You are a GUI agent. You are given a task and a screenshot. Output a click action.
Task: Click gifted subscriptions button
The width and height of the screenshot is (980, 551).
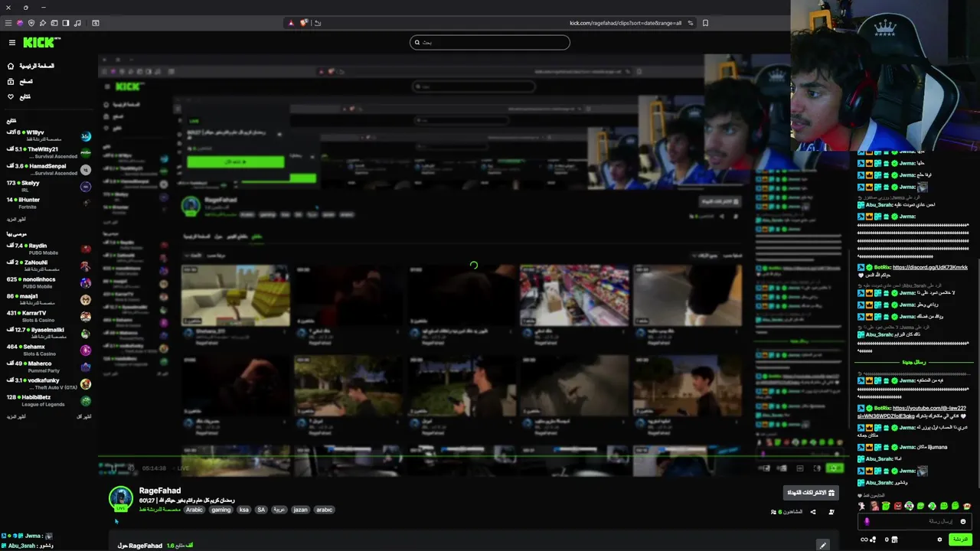(810, 492)
